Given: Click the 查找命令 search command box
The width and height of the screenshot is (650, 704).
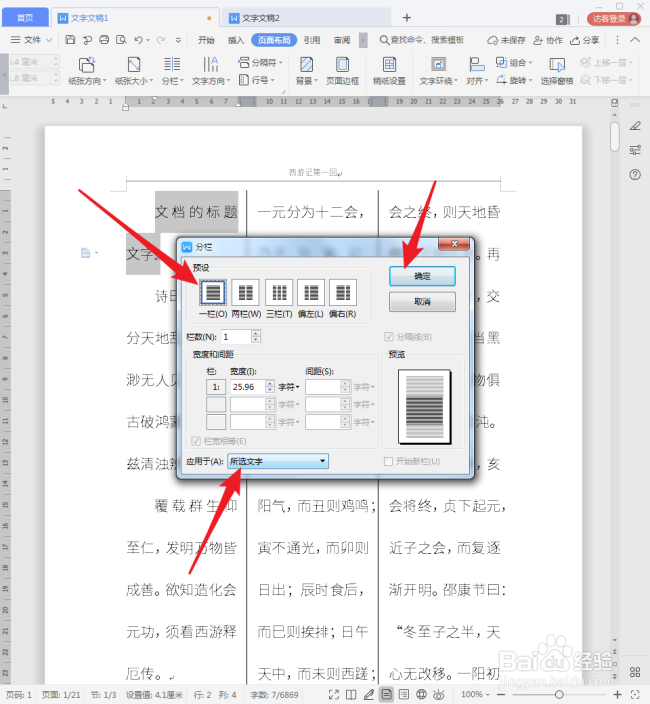Looking at the screenshot, I should [422, 40].
